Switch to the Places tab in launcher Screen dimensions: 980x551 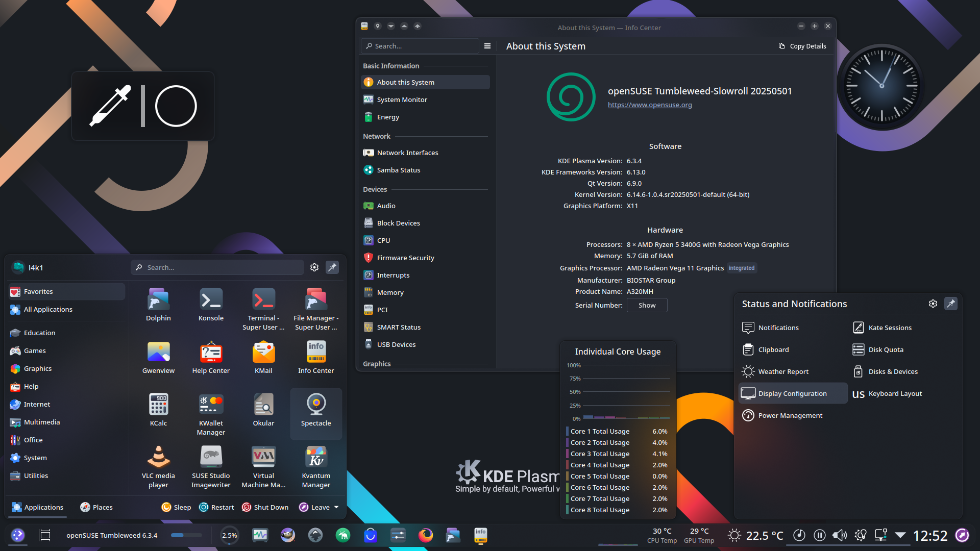tap(96, 507)
